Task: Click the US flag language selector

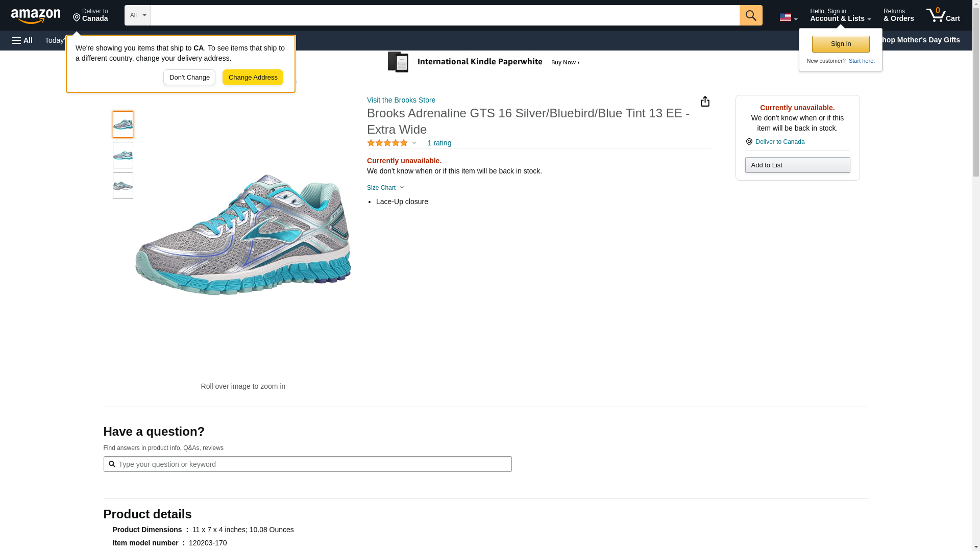Action: pos(788,17)
